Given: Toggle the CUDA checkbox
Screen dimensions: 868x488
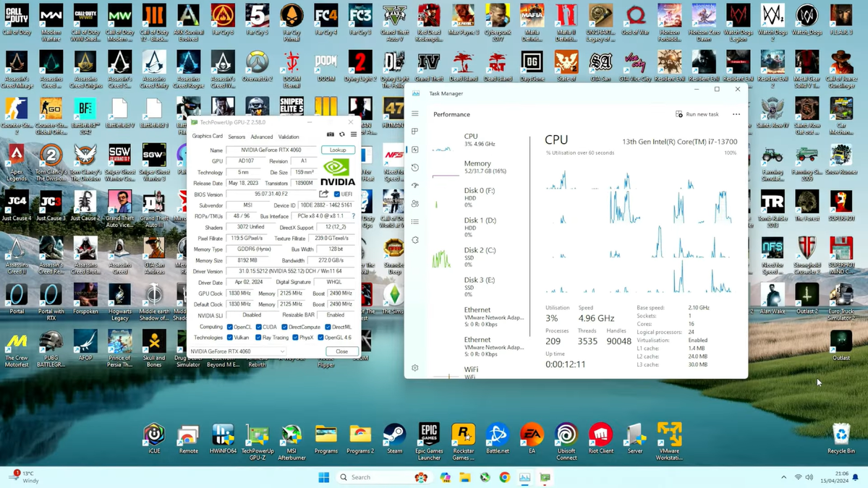Looking at the screenshot, I should [x=259, y=327].
